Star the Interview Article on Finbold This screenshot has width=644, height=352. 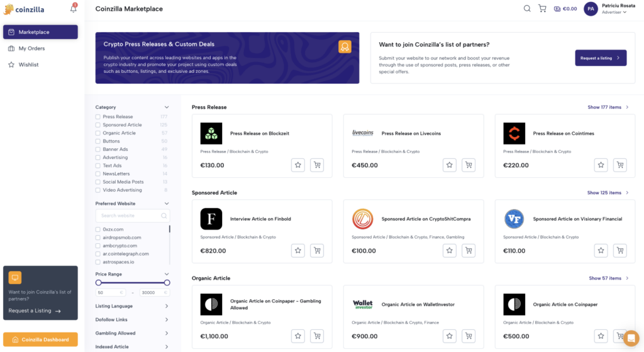tap(297, 250)
